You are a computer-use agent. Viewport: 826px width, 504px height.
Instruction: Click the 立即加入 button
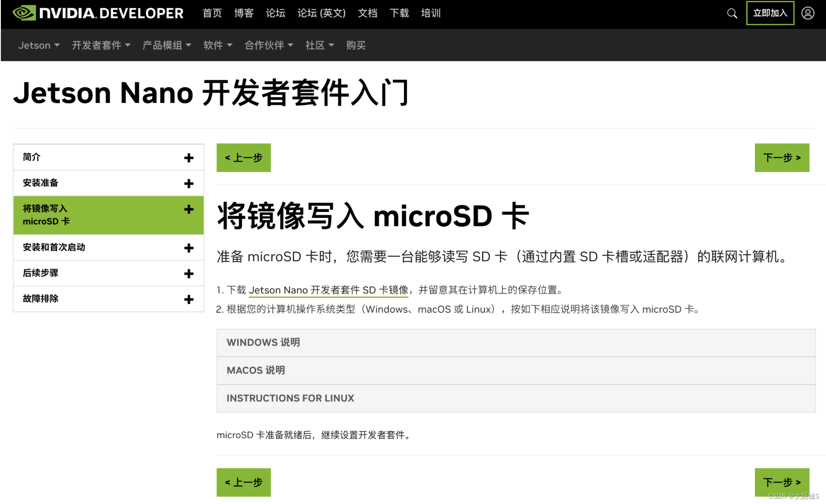click(x=770, y=13)
